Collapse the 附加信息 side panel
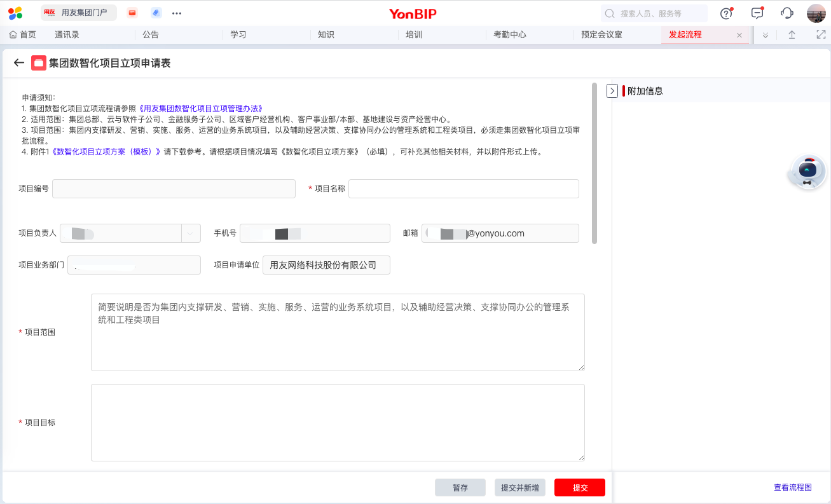Viewport: 831px width, 504px height. (x=612, y=91)
